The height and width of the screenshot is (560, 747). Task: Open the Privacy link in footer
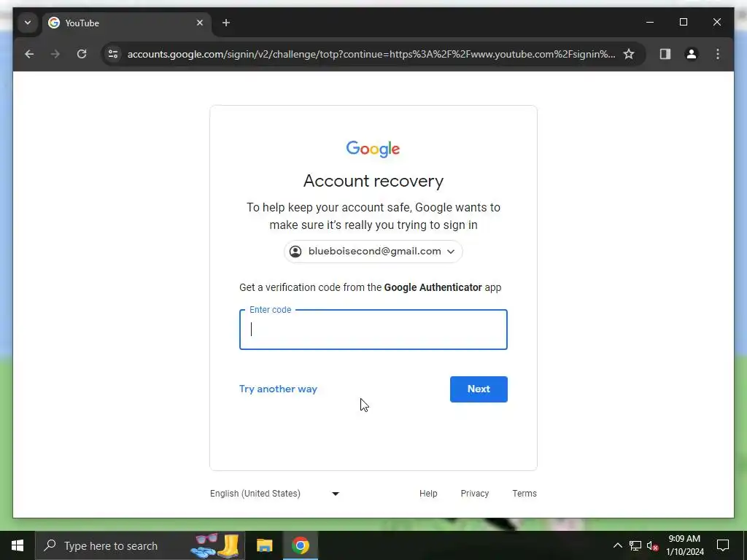click(x=474, y=494)
